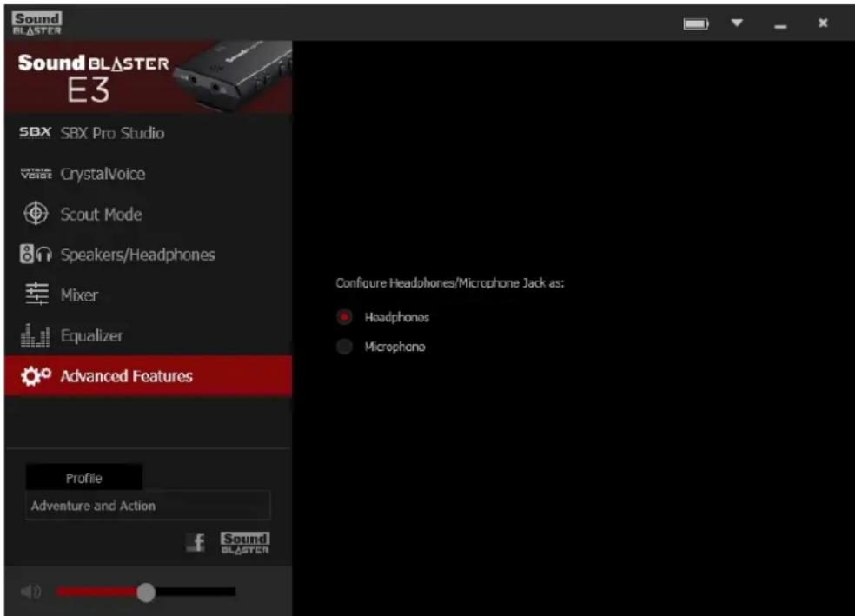Click the black unfilled part of volume bar

click(x=196, y=592)
